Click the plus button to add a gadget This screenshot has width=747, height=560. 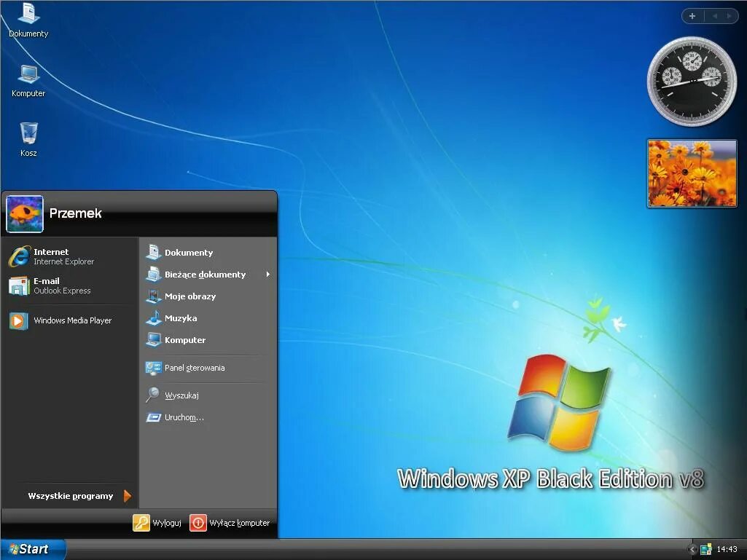click(692, 15)
